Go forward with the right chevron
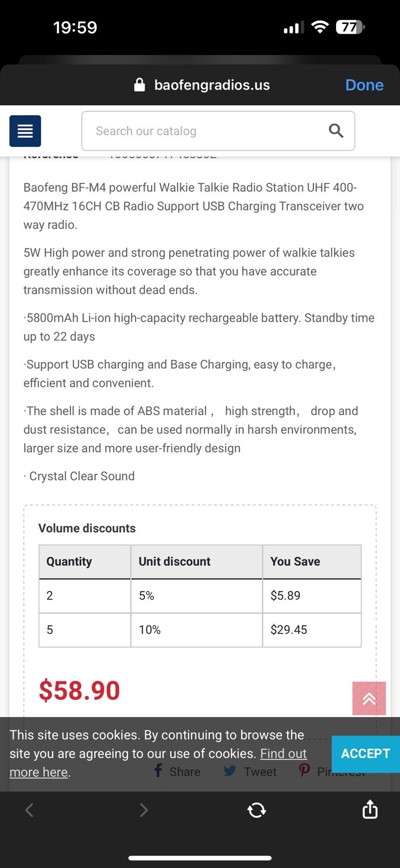 click(x=144, y=810)
